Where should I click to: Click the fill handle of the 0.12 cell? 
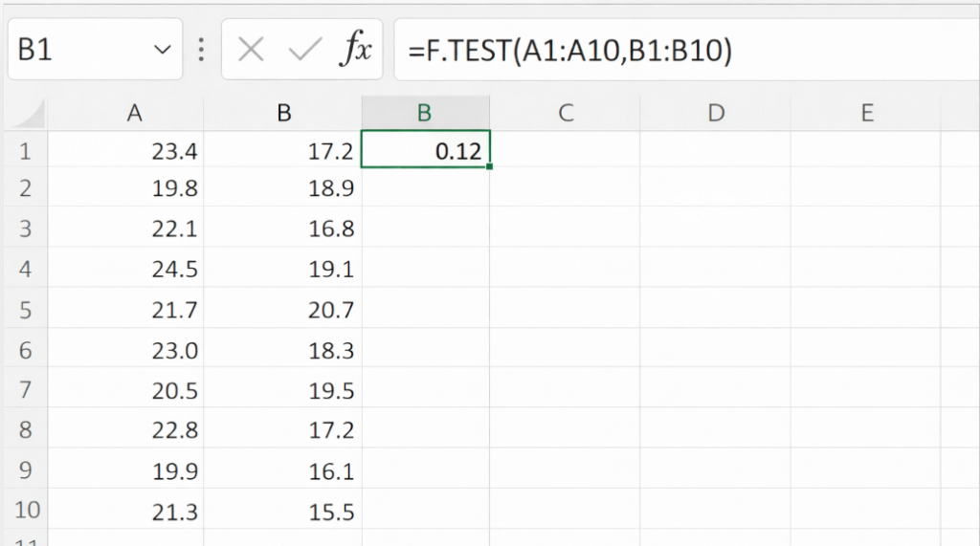489,167
